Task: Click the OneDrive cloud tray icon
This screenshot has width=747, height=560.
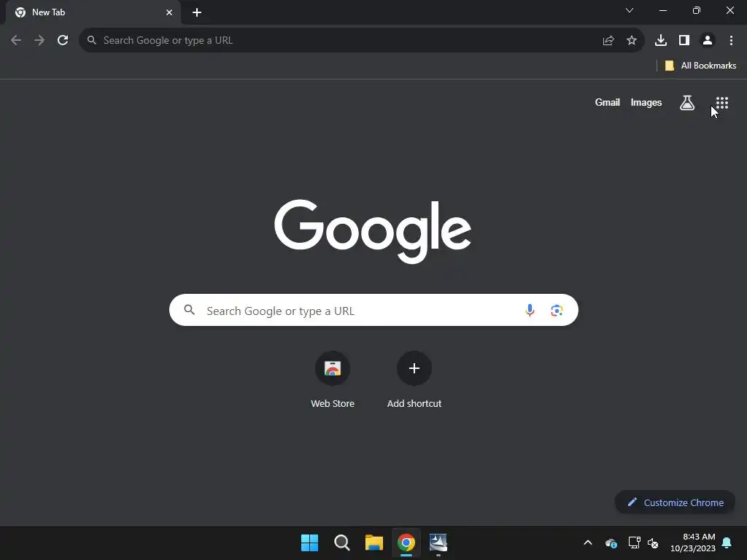Action: click(x=611, y=542)
